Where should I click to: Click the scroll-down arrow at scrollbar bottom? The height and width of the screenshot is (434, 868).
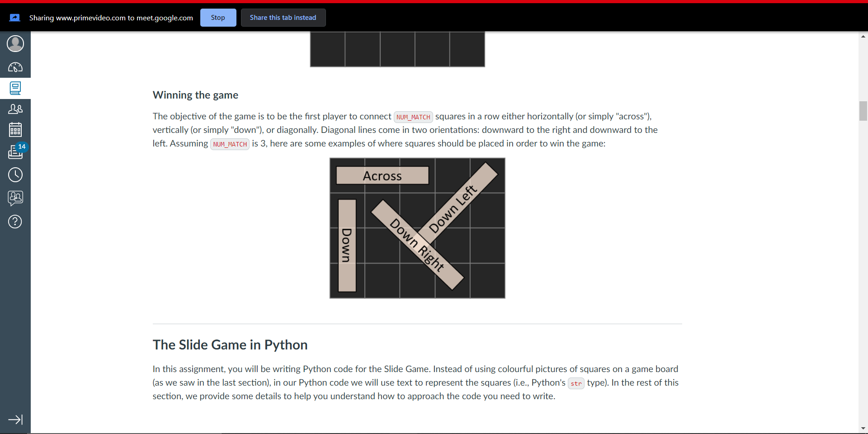coord(863,428)
